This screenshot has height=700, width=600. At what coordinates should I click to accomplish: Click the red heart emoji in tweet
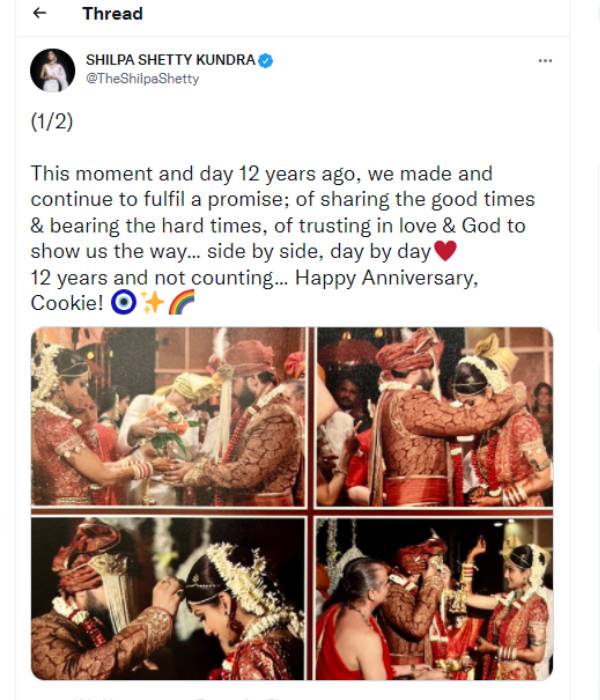click(x=445, y=251)
